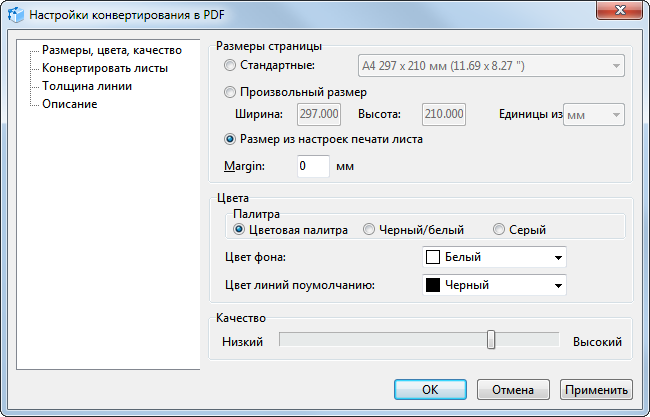The width and height of the screenshot is (650, 417).
Task: Click the app icon in the title bar
Action: [13, 16]
